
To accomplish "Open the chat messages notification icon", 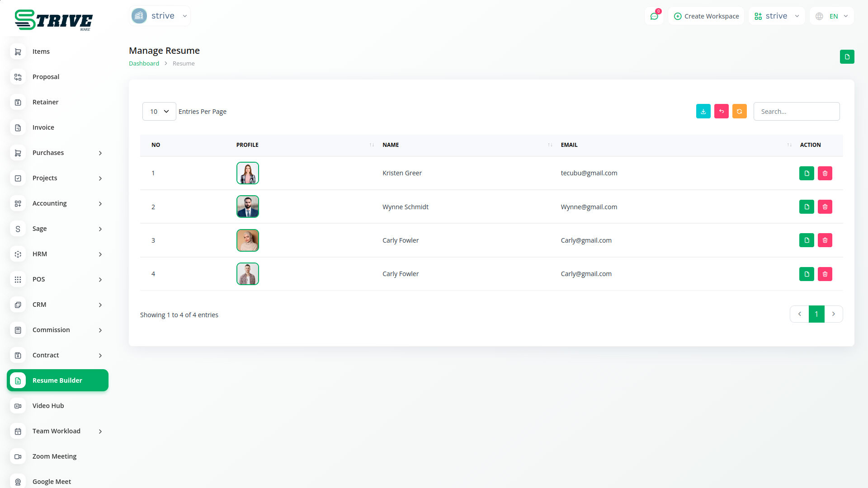I will 654,16.
